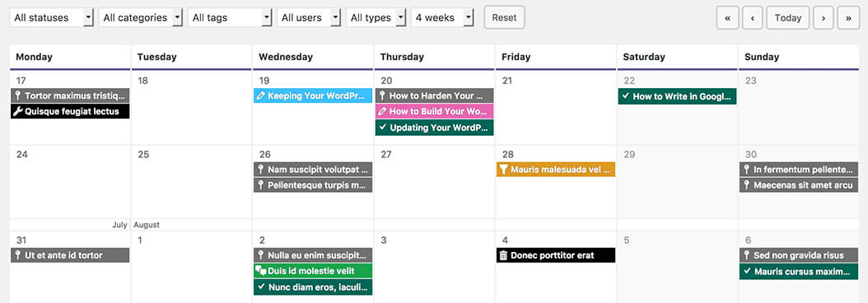The width and height of the screenshot is (868, 303).
Task: Expand the All types dropdown
Action: tap(376, 18)
